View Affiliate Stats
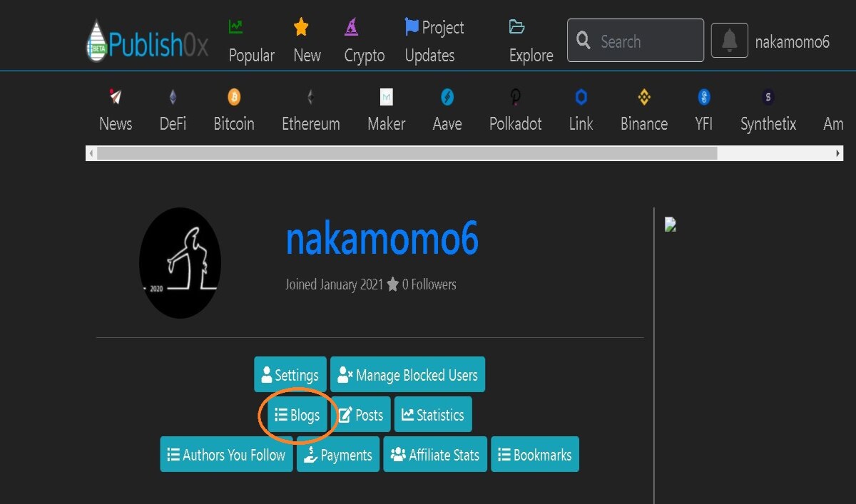856x504 pixels. tap(435, 455)
